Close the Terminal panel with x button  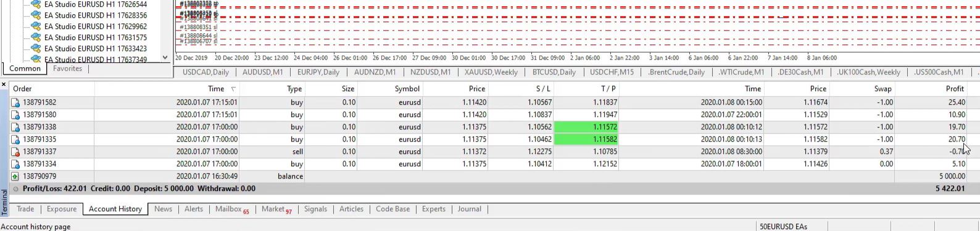(4, 84)
